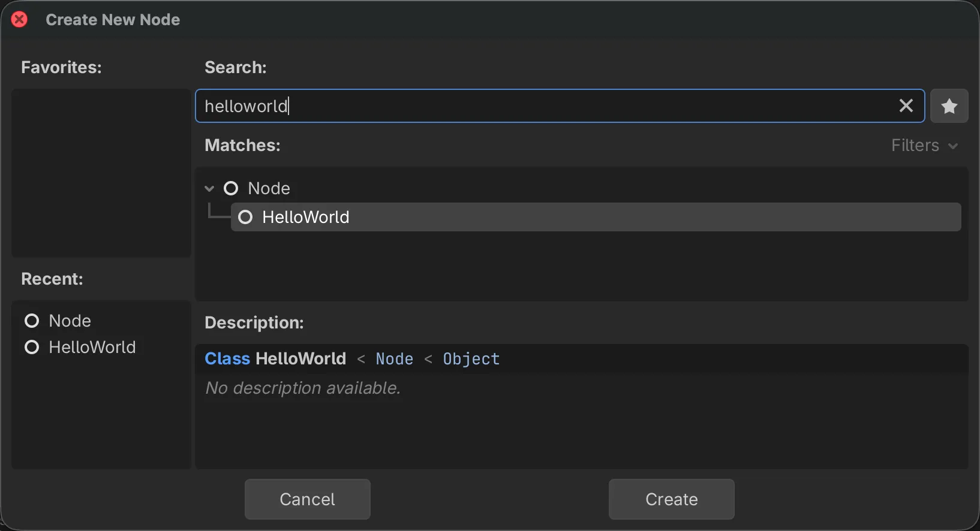Viewport: 980px width, 531px height.
Task: Select HelloWorld in the Matches tree
Action: click(x=596, y=217)
